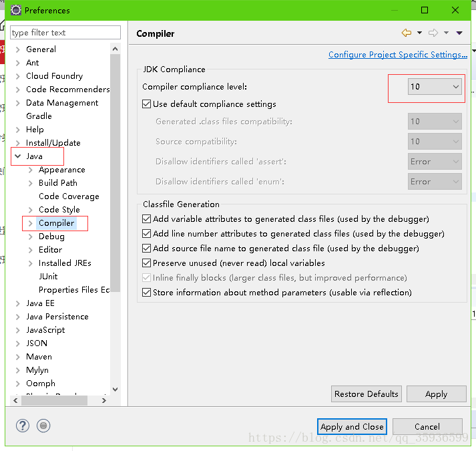Click the Cancel button
Image resolution: width=476 pixels, height=451 pixels.
pos(427,427)
